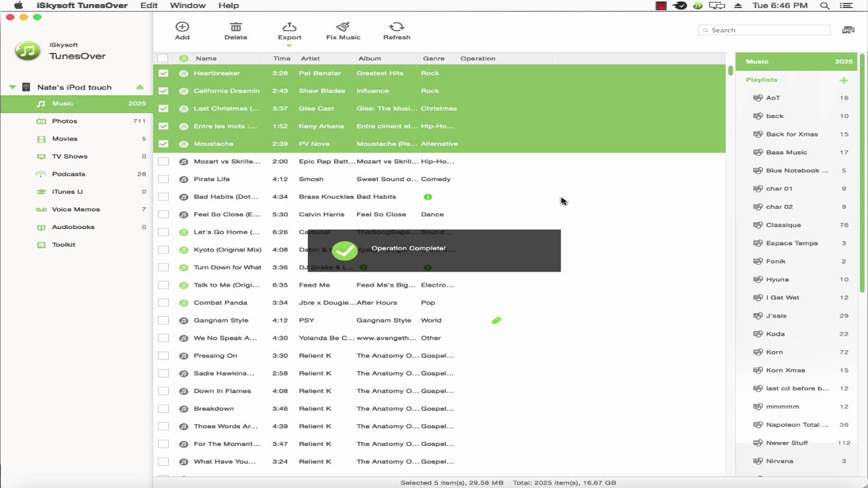The image size is (868, 488).
Task: Click the green tag on Gangnam Style row
Action: click(x=496, y=321)
